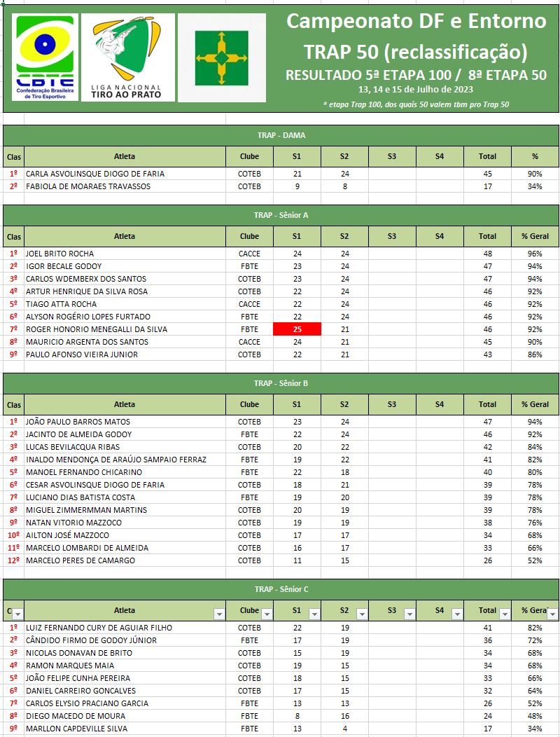
Task: Select cell AILTON JOSÉ MAZZOCO
Action: 125,535
